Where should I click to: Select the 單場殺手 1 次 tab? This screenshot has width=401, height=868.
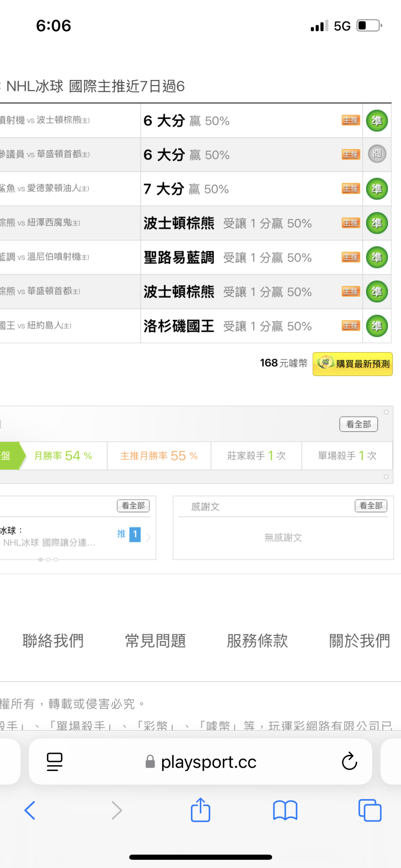[347, 456]
